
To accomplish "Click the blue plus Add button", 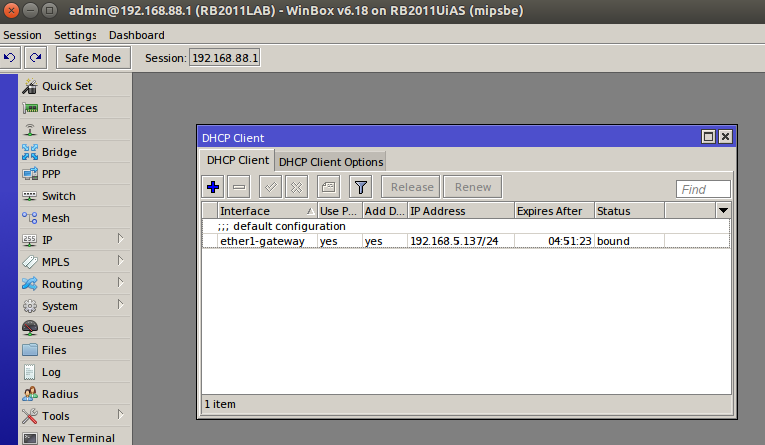I will (212, 187).
